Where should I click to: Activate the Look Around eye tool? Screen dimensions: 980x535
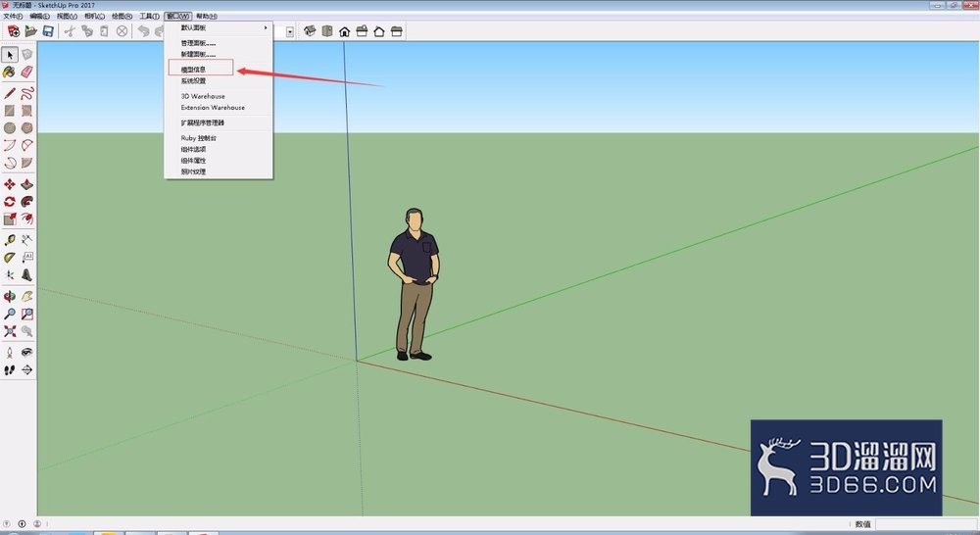click(26, 353)
